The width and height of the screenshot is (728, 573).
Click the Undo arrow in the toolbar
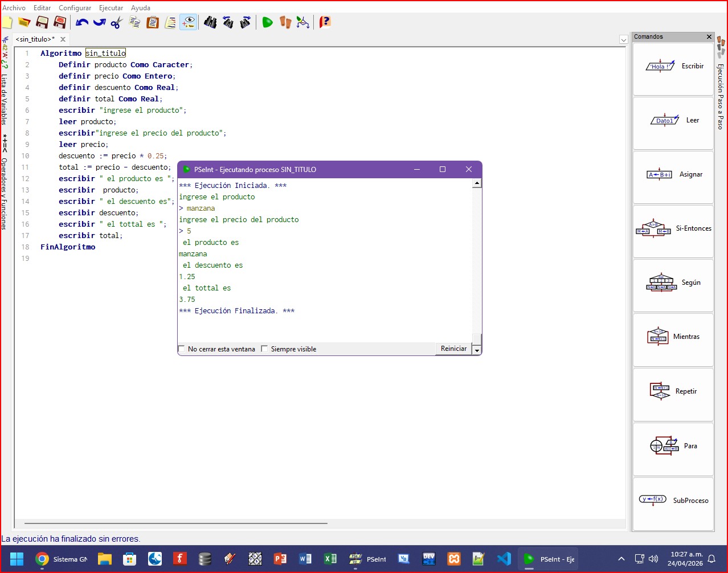pyautogui.click(x=82, y=22)
